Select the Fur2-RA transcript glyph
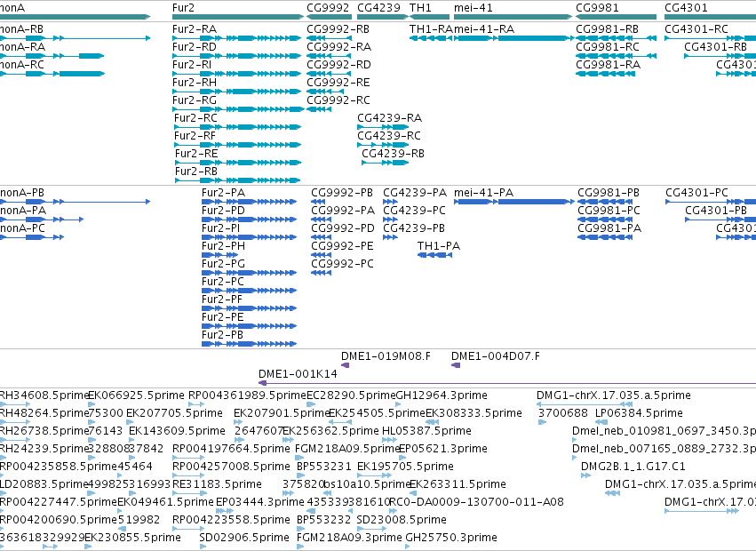This screenshot has width=756, height=551. click(236, 38)
